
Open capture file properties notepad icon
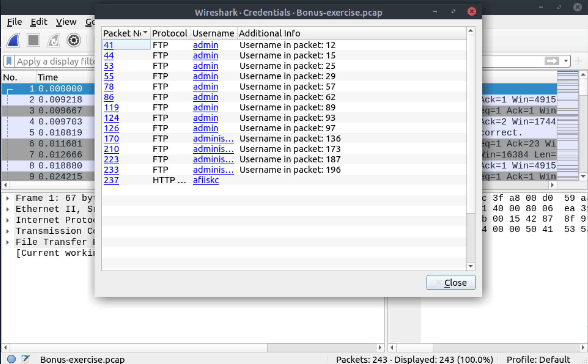[25, 359]
